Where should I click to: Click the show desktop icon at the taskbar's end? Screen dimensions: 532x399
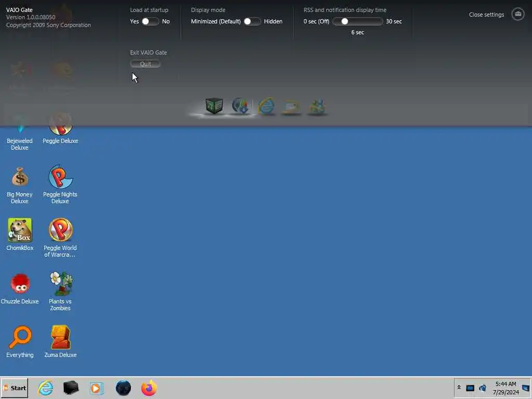tap(526, 388)
